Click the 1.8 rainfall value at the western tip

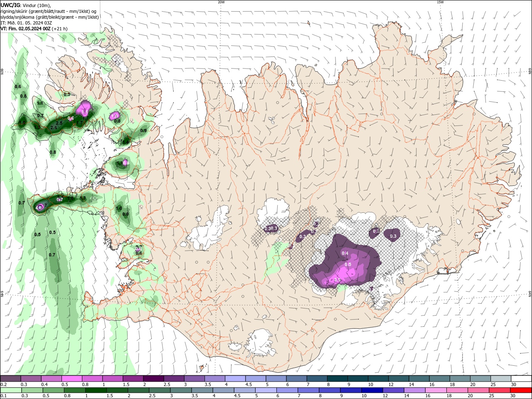[22, 123]
